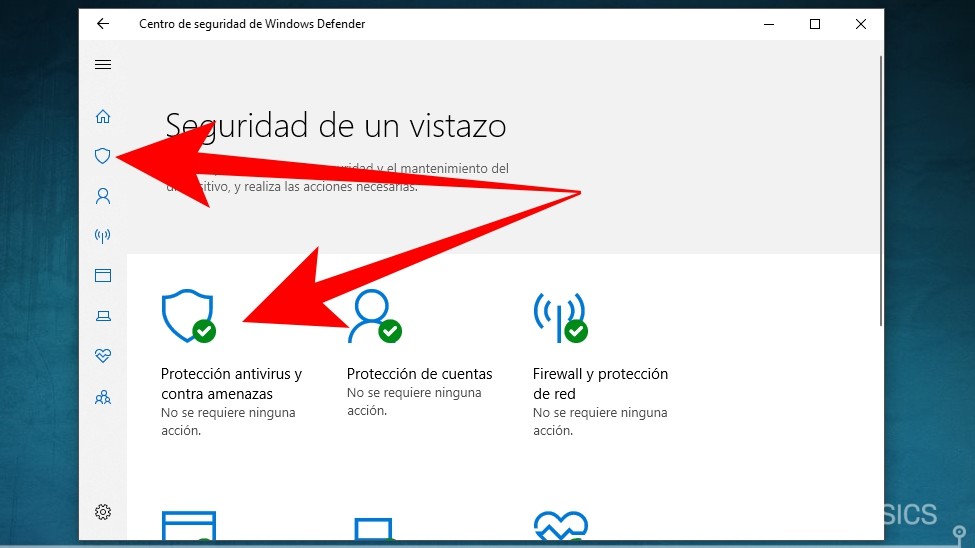
Task: Click the vertical scrollbar thumb
Action: [880, 190]
